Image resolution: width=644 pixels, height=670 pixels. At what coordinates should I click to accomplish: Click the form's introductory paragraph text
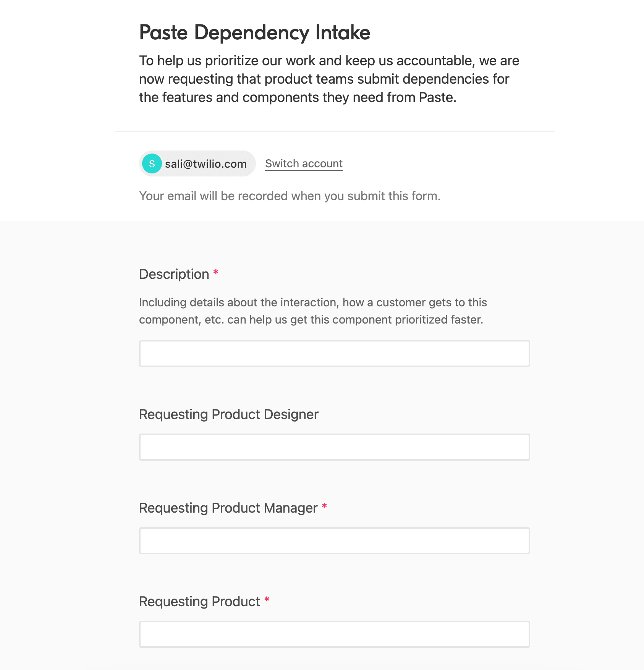click(x=328, y=79)
